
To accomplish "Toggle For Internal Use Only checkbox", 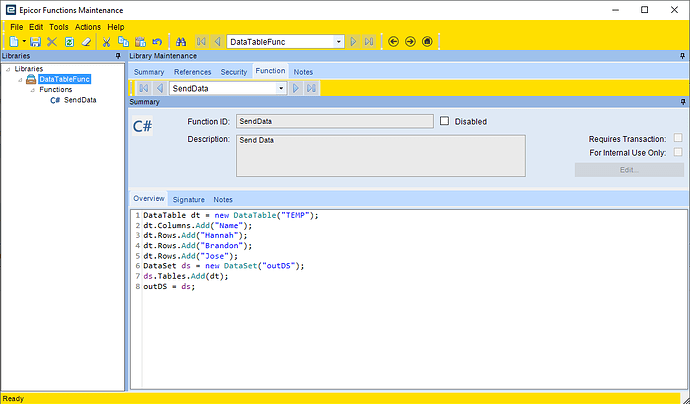I will point(678,152).
